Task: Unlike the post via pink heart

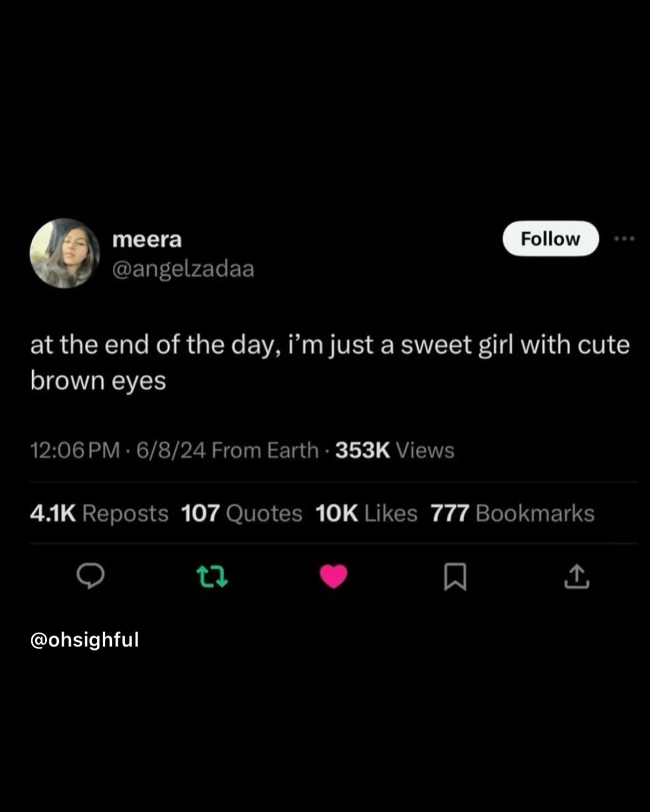Action: (x=334, y=576)
